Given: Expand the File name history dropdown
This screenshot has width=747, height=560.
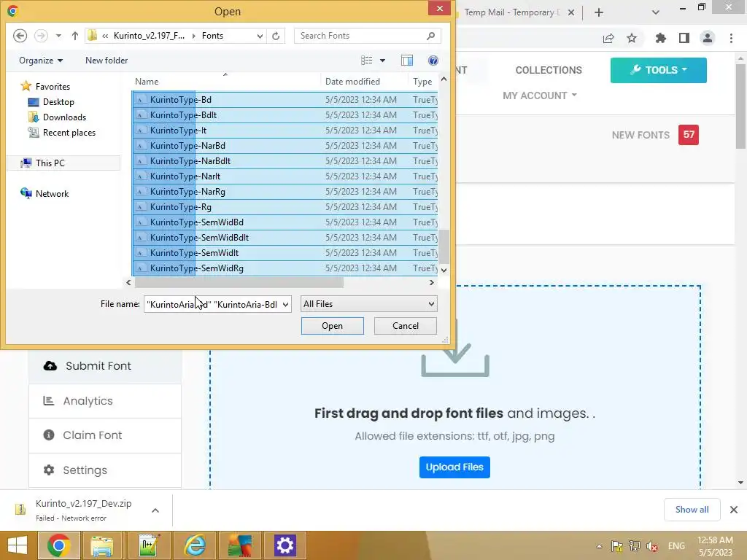Looking at the screenshot, I should (285, 304).
